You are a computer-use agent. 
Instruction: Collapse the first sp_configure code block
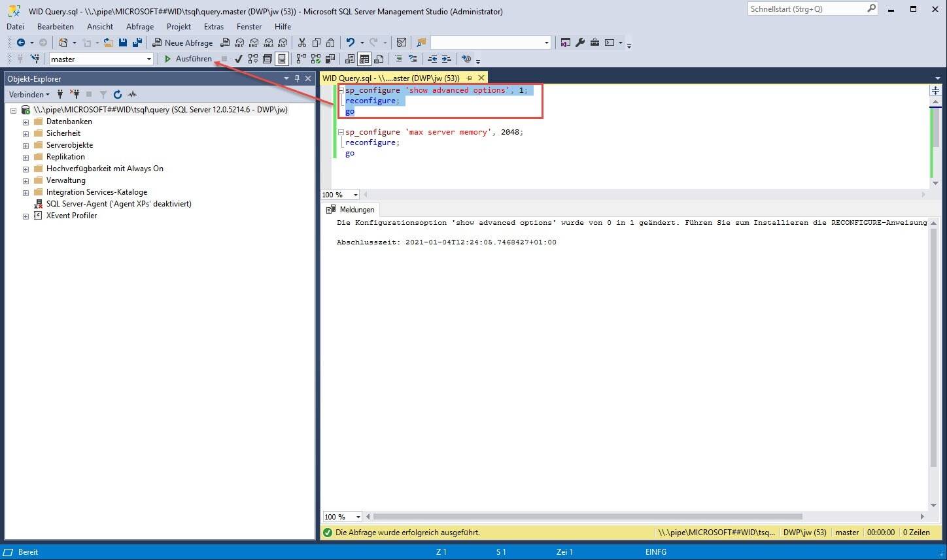click(341, 90)
